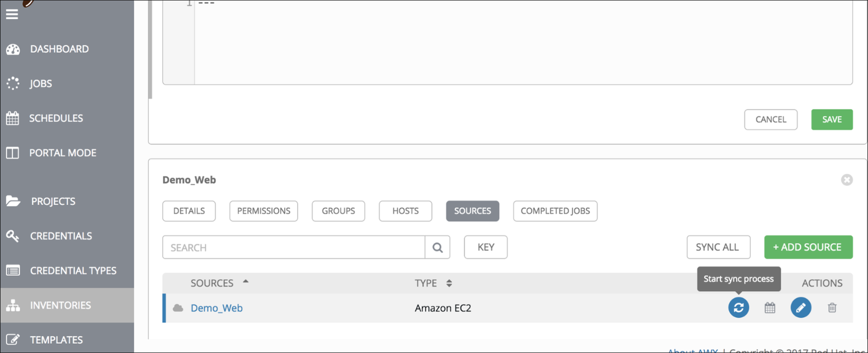This screenshot has height=353, width=868.
Task: Switch to the Groups tab
Action: click(x=339, y=211)
